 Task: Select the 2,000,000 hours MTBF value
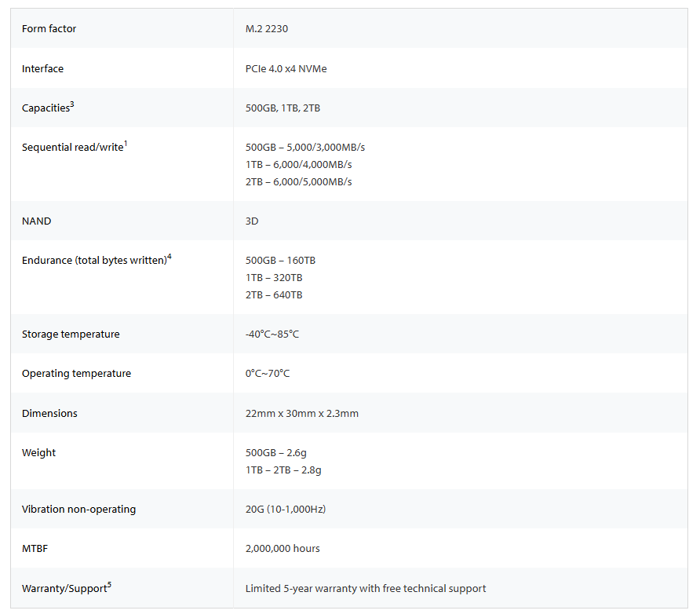[x=283, y=548]
